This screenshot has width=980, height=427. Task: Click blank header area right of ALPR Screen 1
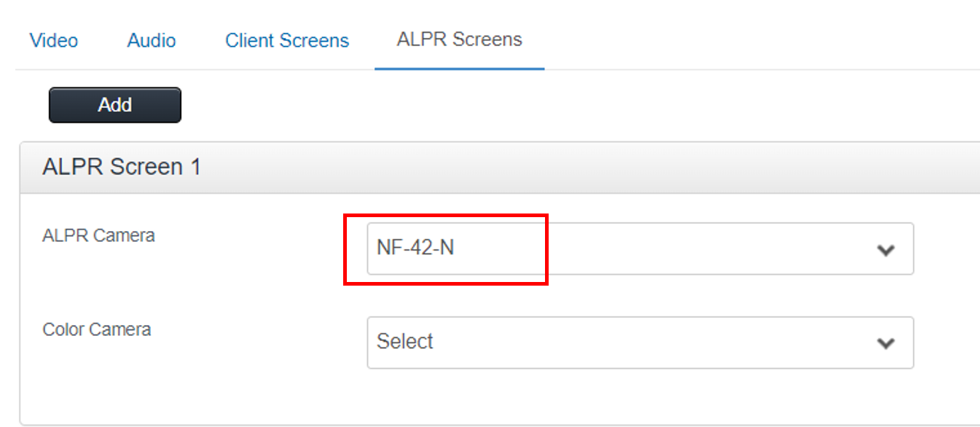pyautogui.click(x=590, y=168)
